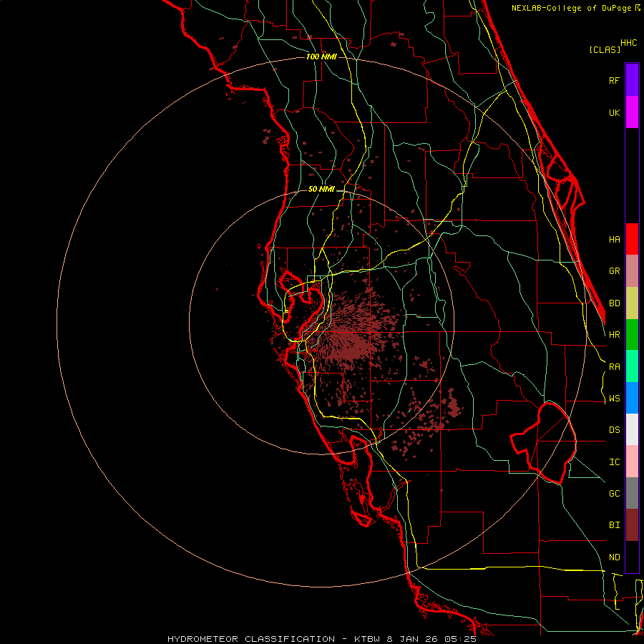Click the RF legend label
The width and height of the screenshot is (644, 644).
614,80
